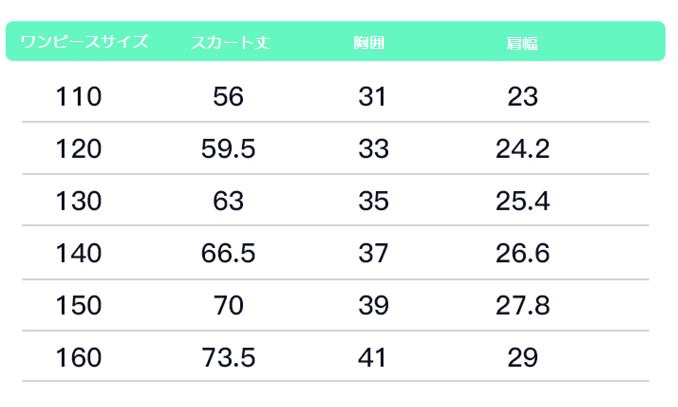Viewport: 678px width, 407px height.
Task: Click the skirt length value 73.5
Action: click(228, 357)
